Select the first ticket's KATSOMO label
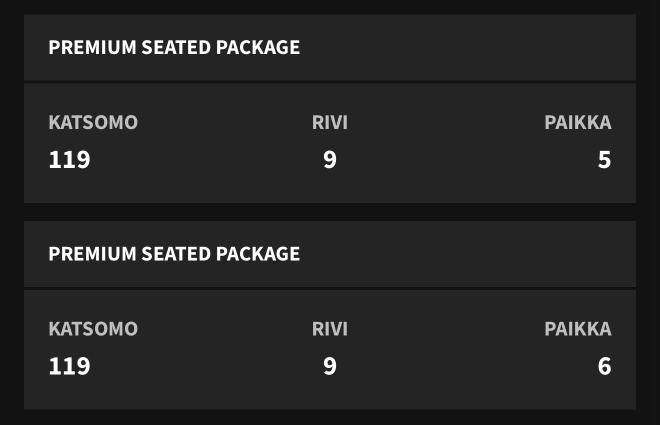 93,122
